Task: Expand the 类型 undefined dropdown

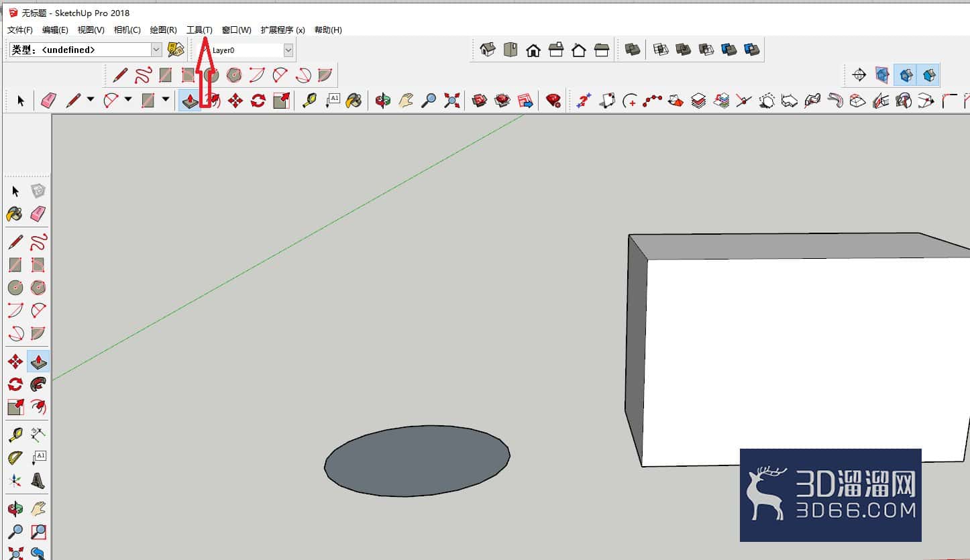Action: (156, 50)
